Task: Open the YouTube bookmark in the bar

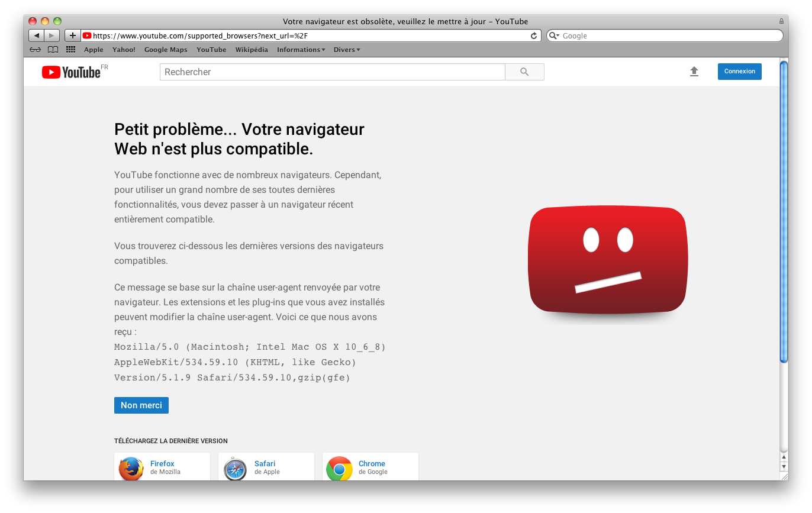Action: (x=211, y=50)
